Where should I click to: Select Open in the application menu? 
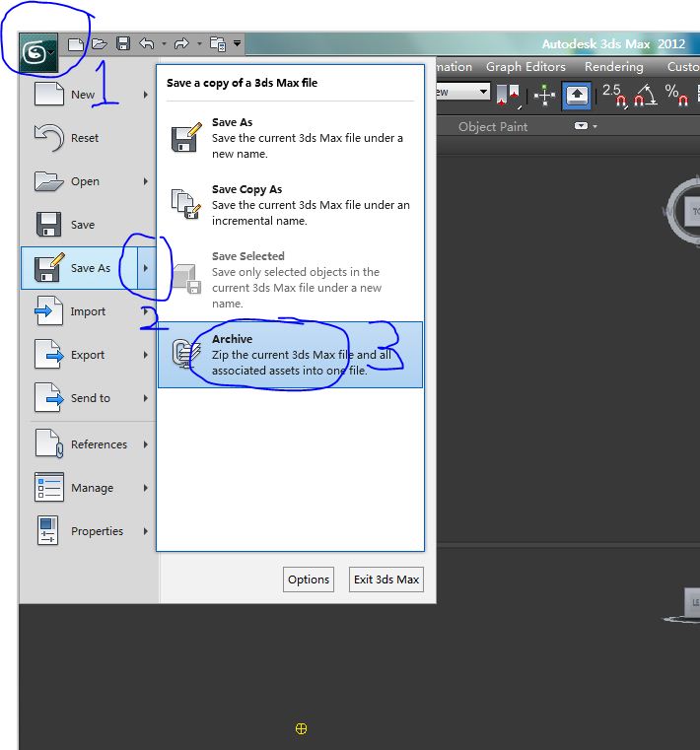pyautogui.click(x=88, y=181)
